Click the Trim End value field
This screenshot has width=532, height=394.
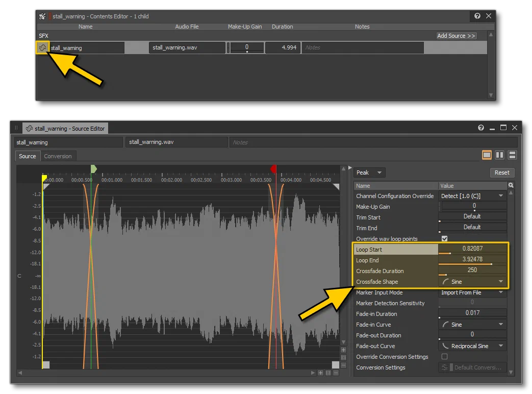pos(472,228)
